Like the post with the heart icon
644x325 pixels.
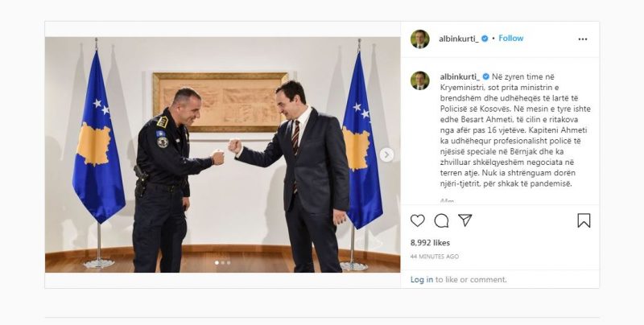(x=417, y=220)
